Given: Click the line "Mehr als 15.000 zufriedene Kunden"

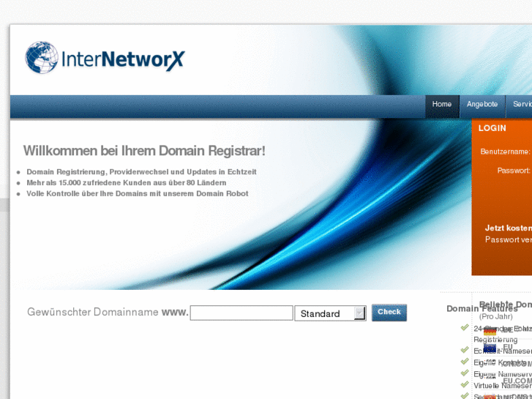Looking at the screenshot, I should tap(126, 183).
